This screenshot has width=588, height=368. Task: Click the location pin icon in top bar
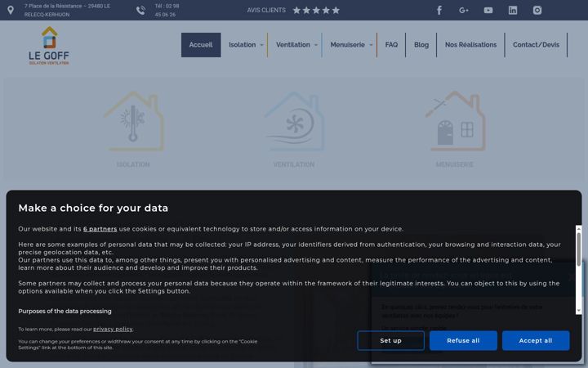(x=11, y=10)
